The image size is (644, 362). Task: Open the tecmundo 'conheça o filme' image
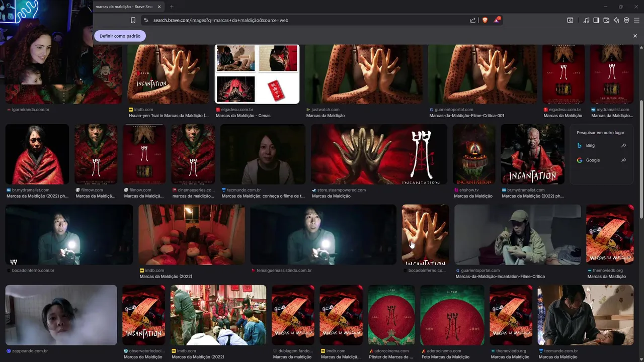click(263, 154)
